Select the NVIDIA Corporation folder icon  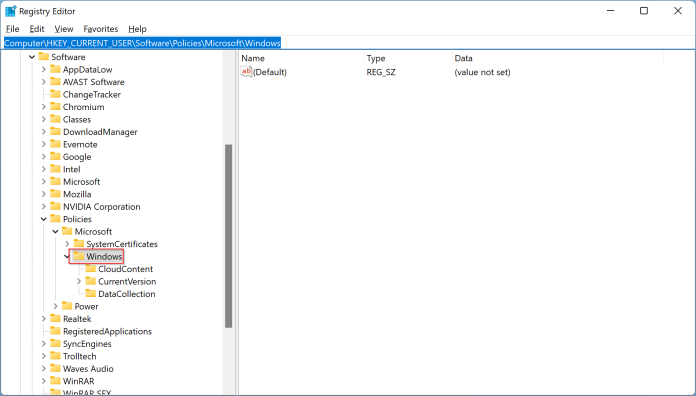pyautogui.click(x=55, y=206)
